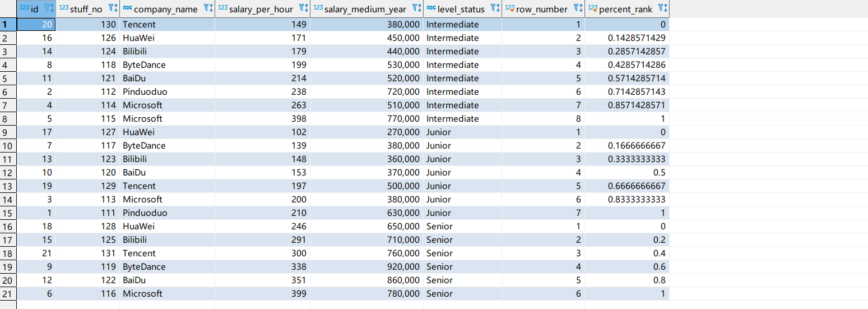Select percent_rank value 0.1666666667

(627, 145)
